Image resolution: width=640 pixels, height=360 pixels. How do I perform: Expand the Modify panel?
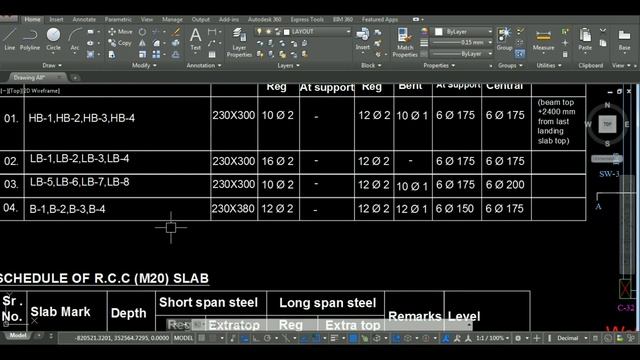[144, 65]
